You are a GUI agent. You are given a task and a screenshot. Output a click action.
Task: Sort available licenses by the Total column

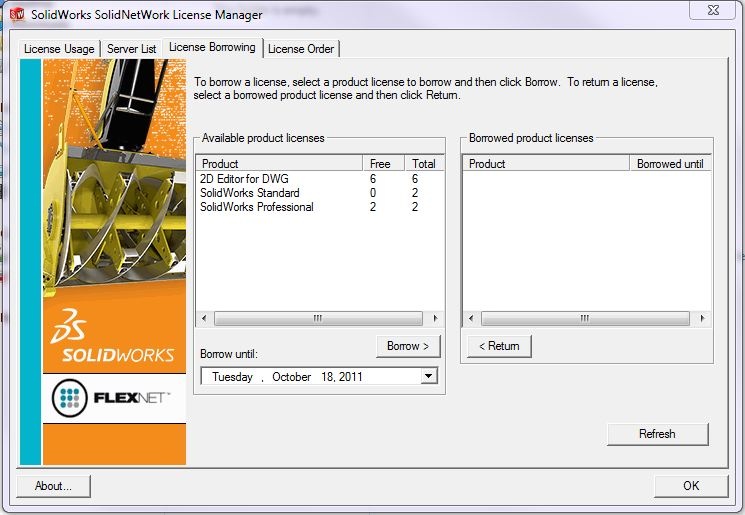(424, 163)
